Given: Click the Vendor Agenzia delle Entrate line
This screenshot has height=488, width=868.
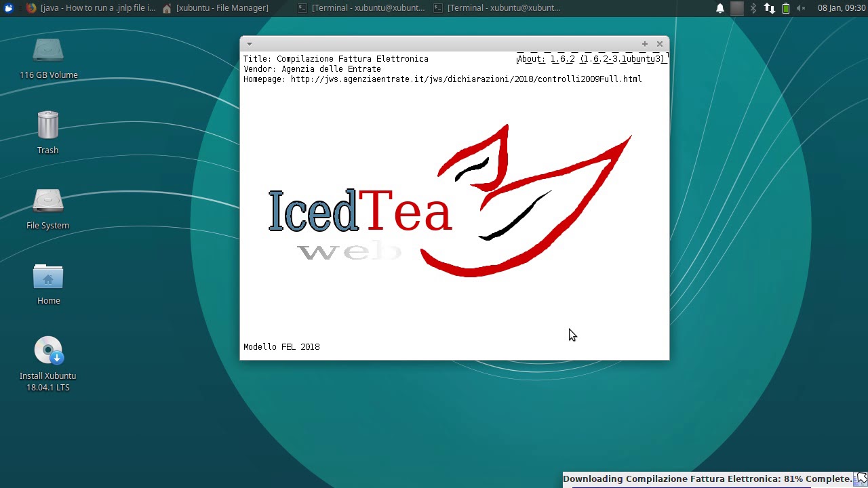Looking at the screenshot, I should [312, 69].
